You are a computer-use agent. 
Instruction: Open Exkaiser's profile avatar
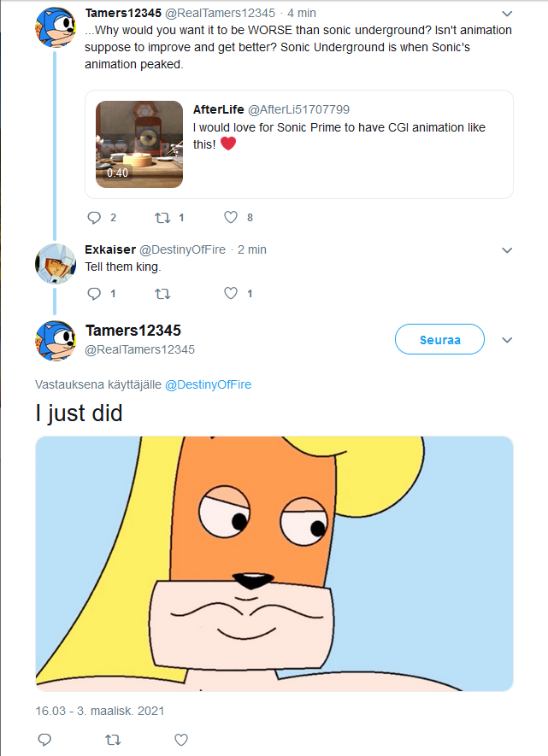[56, 262]
